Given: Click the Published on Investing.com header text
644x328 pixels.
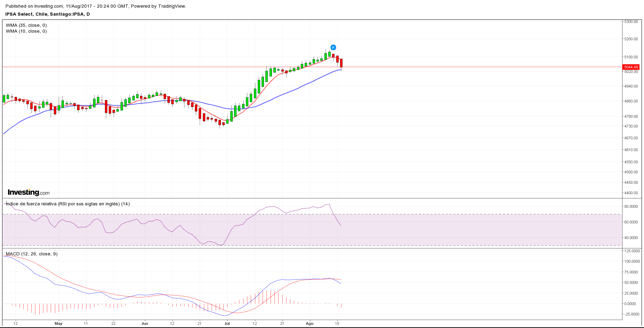Looking at the screenshot, I should pos(96,6).
